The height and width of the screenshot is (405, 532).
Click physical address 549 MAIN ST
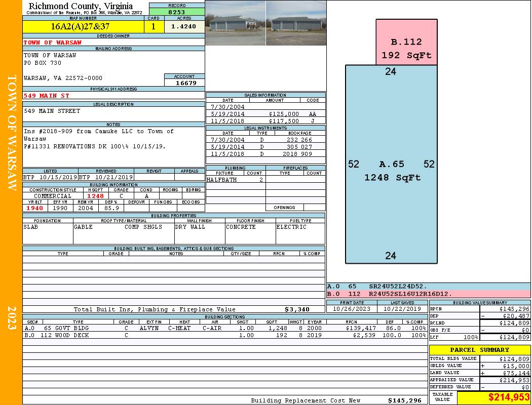point(47,96)
